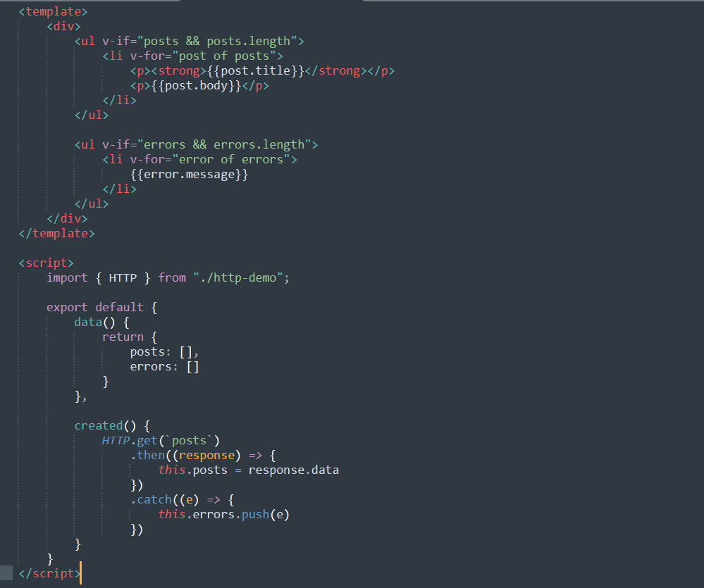
Task: Click the "errors && errors.length" v-if value
Action: (224, 145)
